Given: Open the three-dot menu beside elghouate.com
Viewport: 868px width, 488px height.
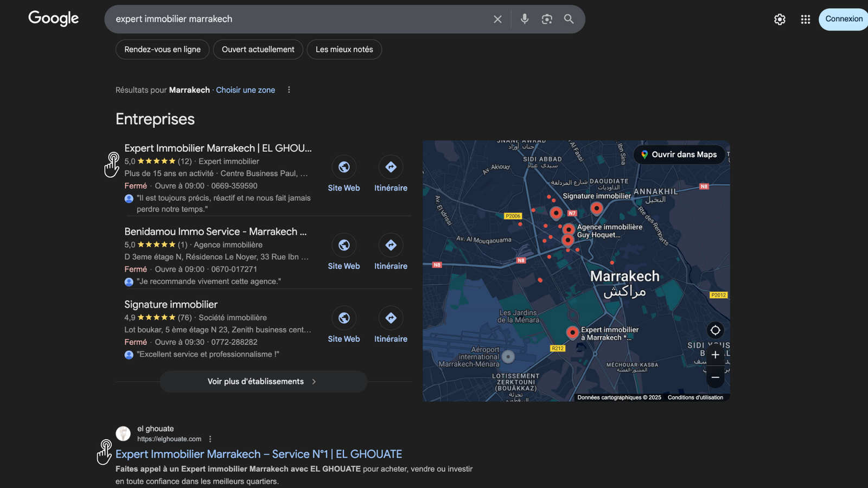Looking at the screenshot, I should point(210,439).
